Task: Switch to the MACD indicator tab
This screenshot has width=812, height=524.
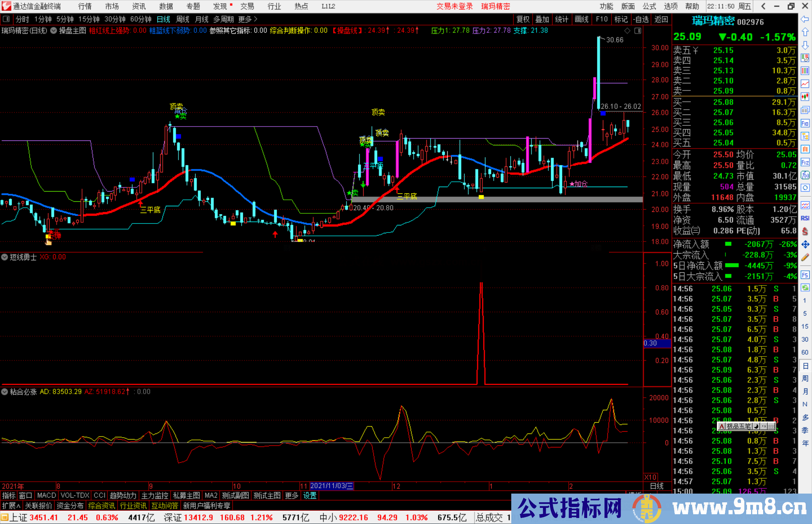Action: 46,495
